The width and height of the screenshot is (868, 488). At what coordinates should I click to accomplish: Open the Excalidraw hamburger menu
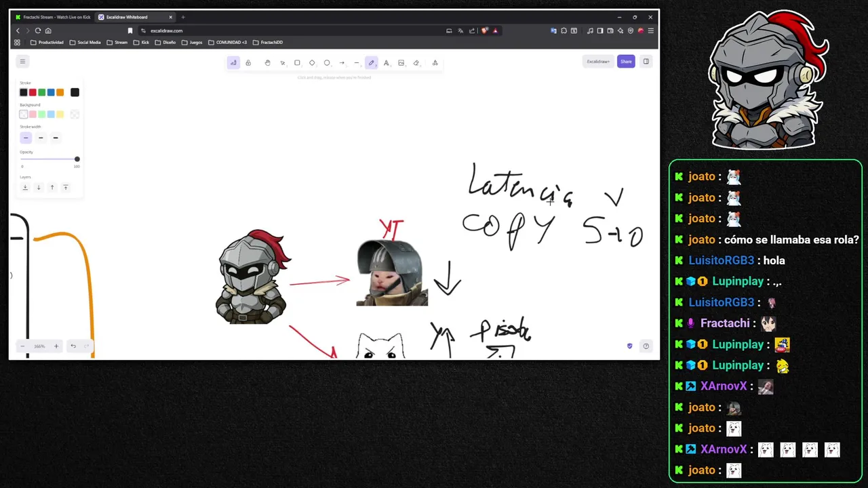pos(22,62)
